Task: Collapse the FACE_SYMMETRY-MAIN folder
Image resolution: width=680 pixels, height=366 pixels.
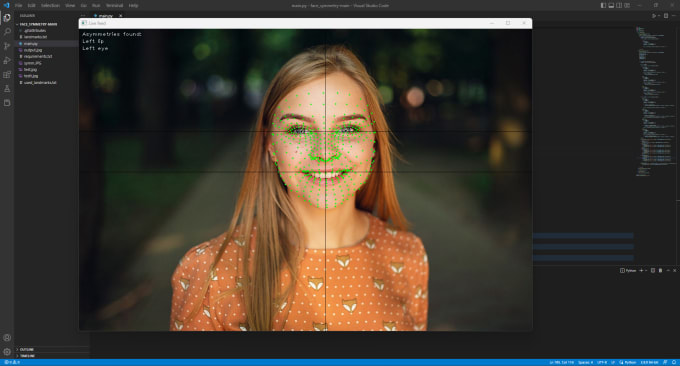Action: [38, 24]
